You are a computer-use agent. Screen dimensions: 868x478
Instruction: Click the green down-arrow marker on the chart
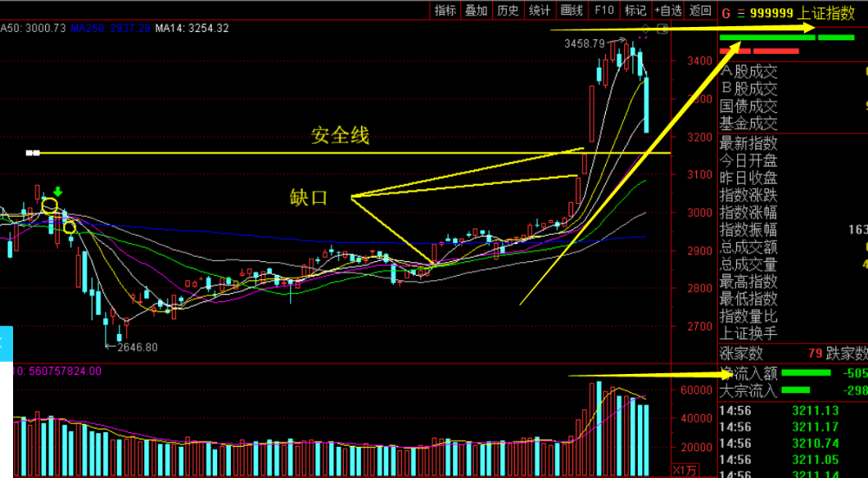click(x=57, y=192)
